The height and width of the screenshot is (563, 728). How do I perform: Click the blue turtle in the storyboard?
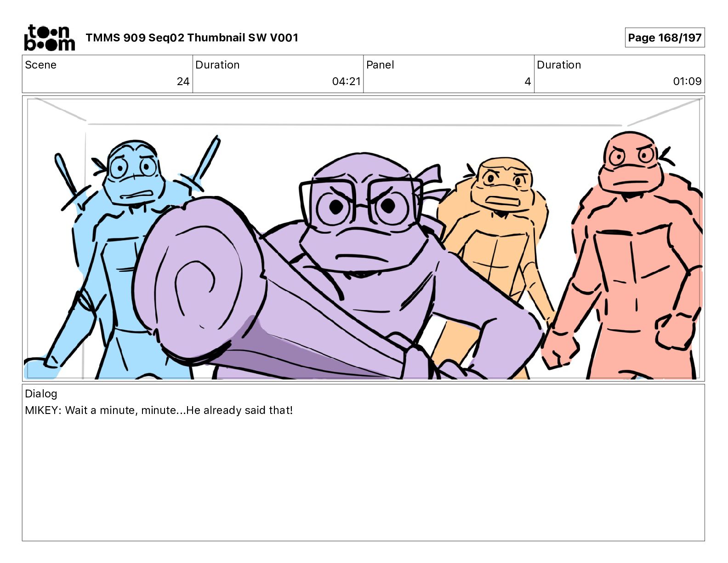click(x=122, y=258)
